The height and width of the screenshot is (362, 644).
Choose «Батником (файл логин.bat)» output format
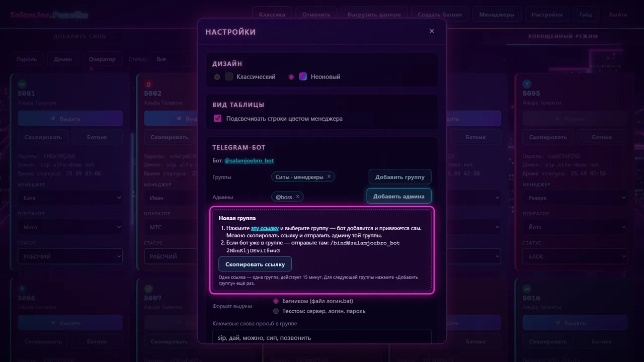[276, 301]
